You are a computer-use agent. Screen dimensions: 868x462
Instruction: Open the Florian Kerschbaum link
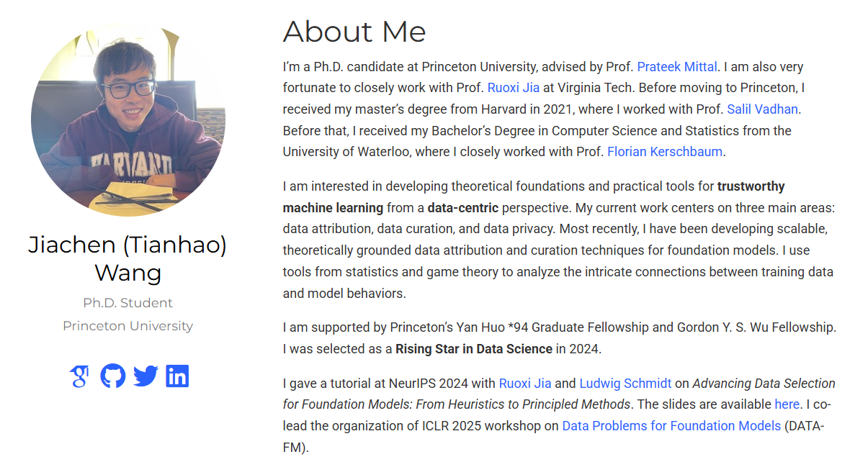pyautogui.click(x=665, y=152)
